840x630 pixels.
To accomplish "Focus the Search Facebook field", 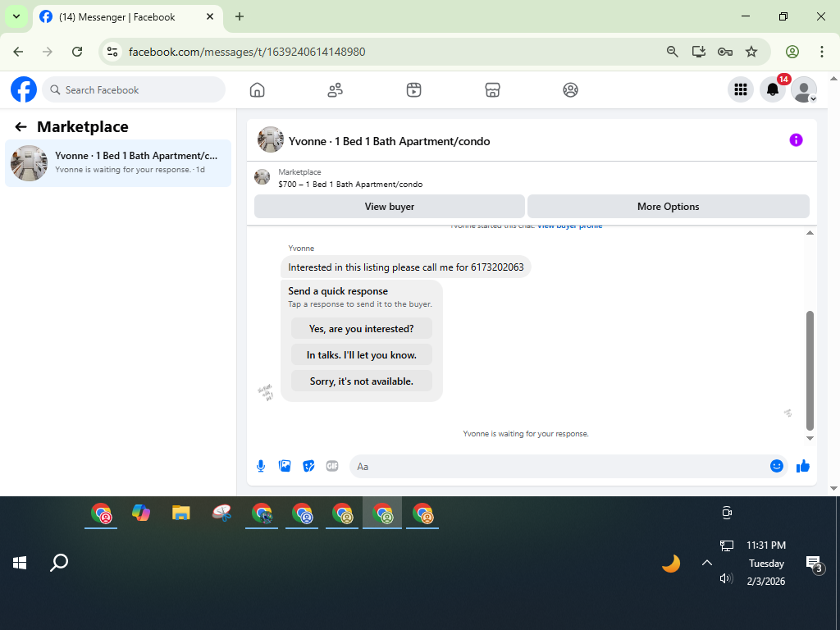I will [x=134, y=90].
